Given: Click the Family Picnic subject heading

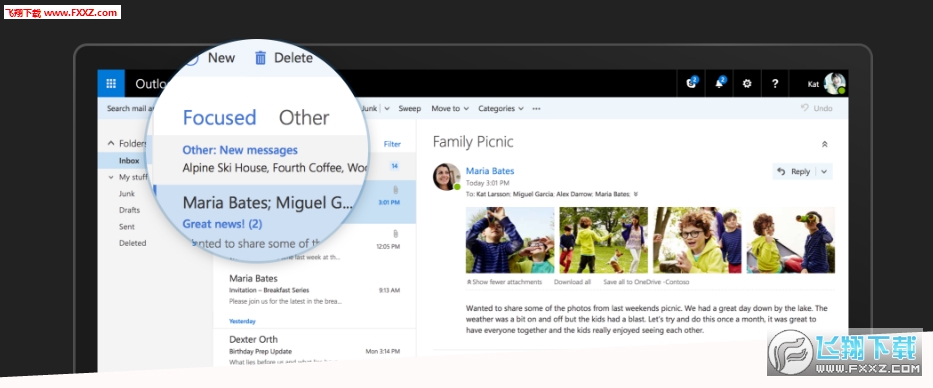Looking at the screenshot, I should tap(473, 142).
